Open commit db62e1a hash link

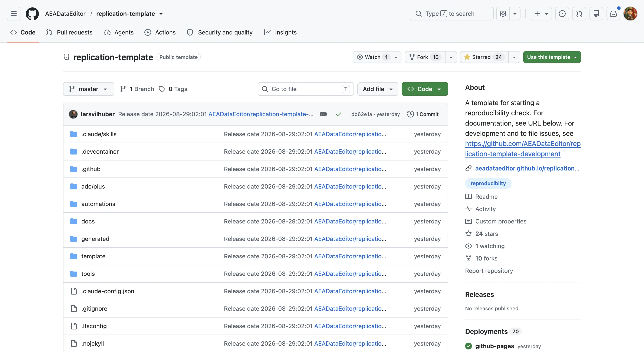click(361, 114)
